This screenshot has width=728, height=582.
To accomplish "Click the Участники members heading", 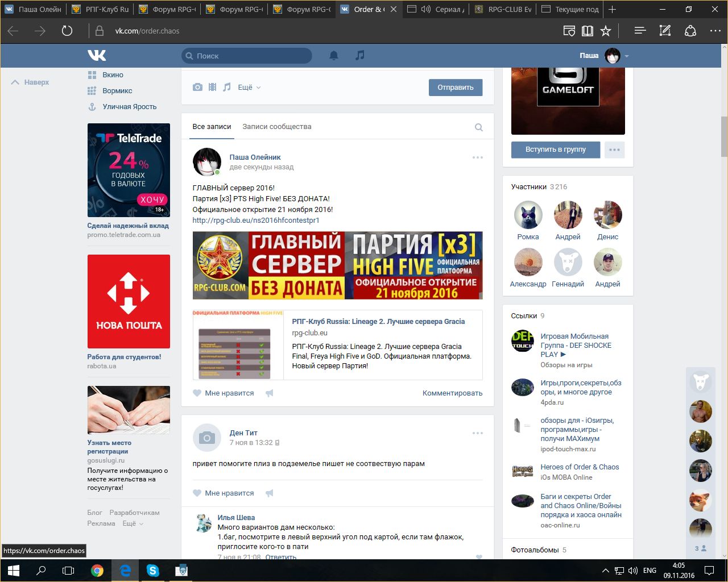I will 528,186.
